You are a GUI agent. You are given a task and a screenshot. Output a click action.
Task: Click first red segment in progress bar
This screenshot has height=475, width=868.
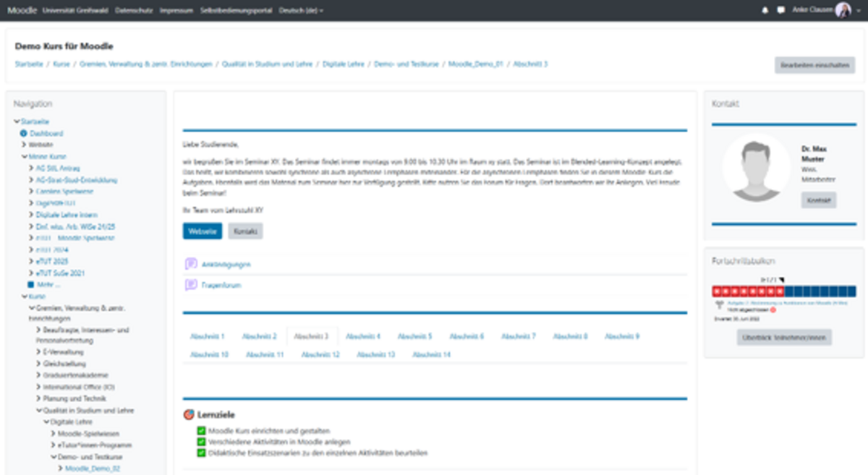pos(717,291)
